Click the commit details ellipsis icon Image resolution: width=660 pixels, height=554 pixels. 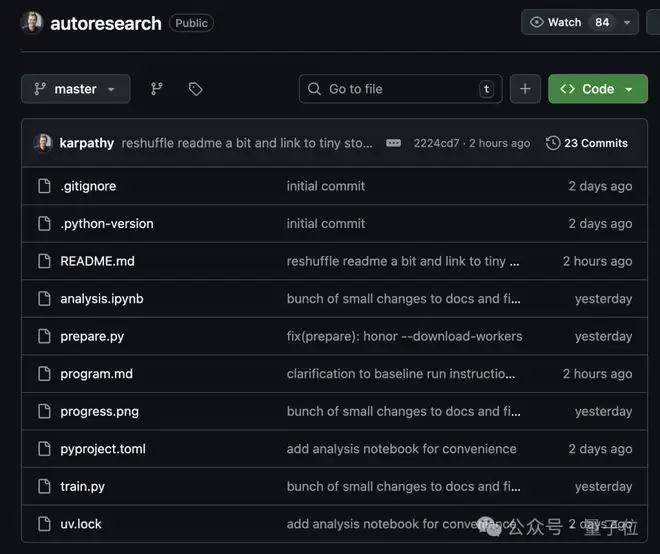pyautogui.click(x=394, y=143)
